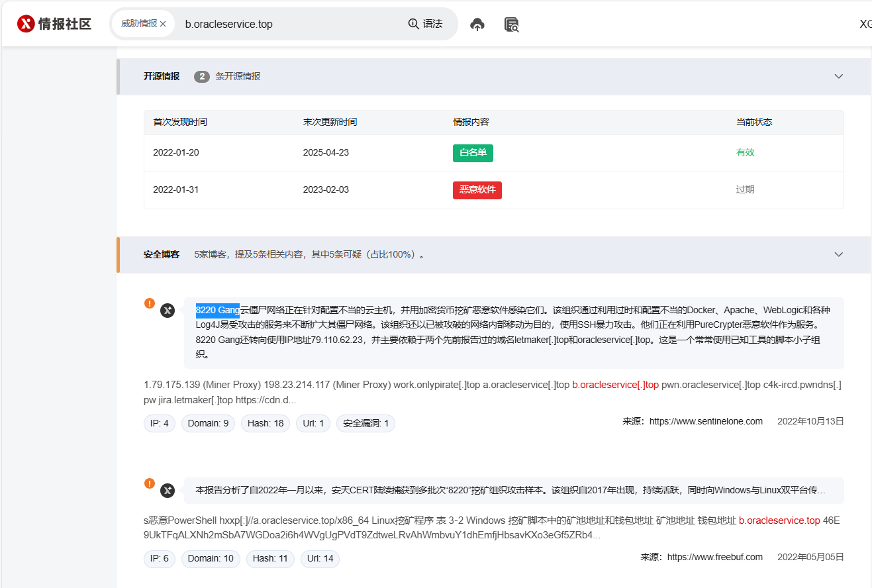Screen dimensions: 872x588
Task: Visit source link https://www.freebuf.com
Action: coord(715,557)
